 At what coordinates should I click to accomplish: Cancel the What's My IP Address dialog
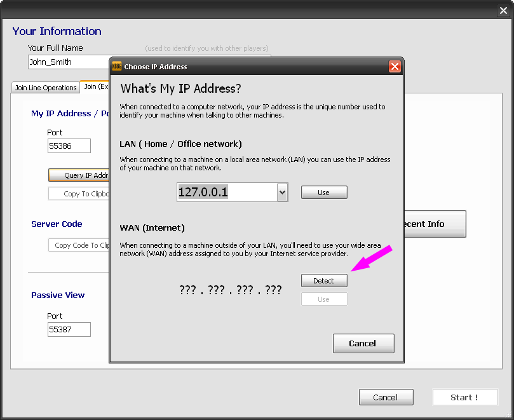point(363,343)
